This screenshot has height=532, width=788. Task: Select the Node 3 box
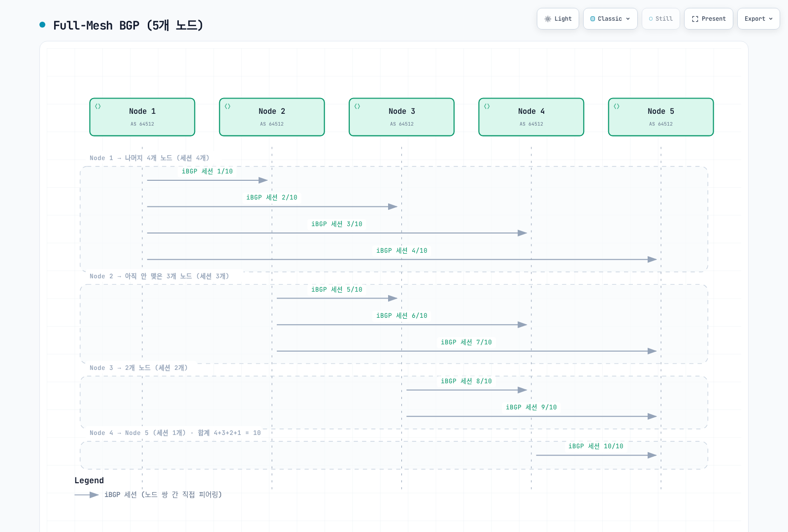pyautogui.click(x=401, y=117)
